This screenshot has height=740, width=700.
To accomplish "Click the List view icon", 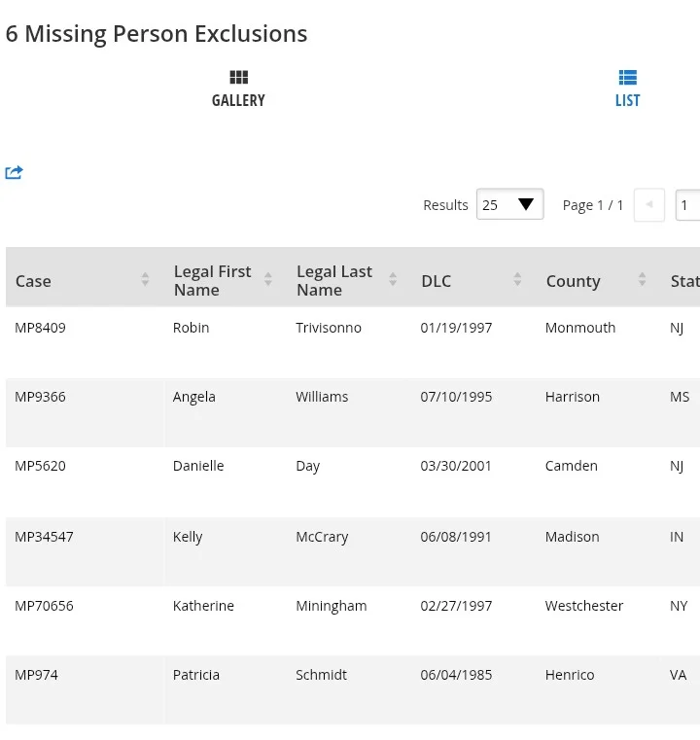I will 627,78.
